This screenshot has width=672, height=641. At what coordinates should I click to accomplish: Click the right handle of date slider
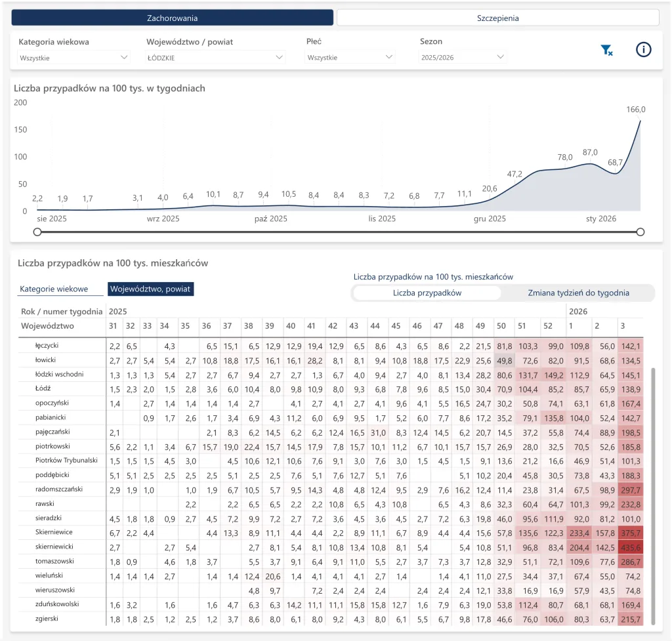[x=640, y=232]
